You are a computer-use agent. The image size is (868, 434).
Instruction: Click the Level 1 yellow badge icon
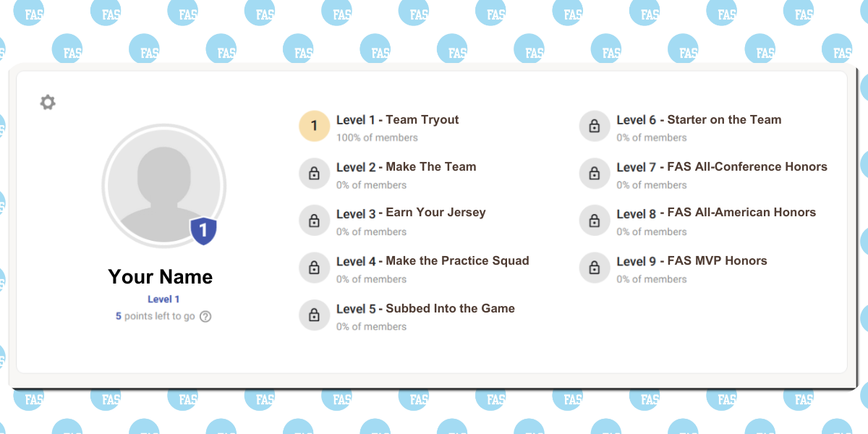click(x=314, y=127)
